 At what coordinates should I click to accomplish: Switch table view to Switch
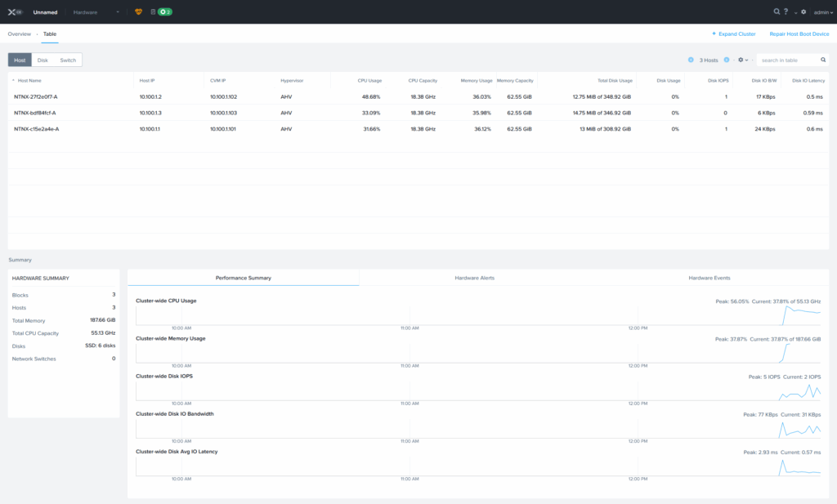(68, 60)
